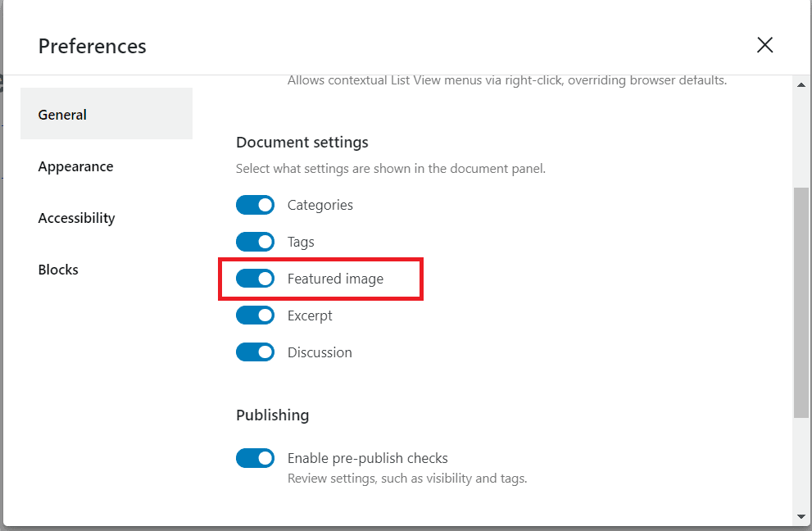Image resolution: width=812 pixels, height=531 pixels.
Task: Click 'Select what settings are shown' description
Action: tap(391, 169)
